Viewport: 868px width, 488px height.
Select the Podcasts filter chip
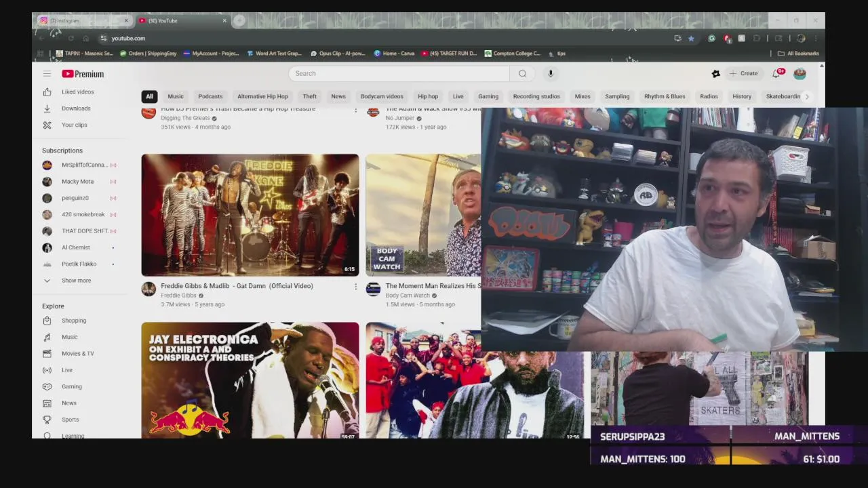coord(210,96)
